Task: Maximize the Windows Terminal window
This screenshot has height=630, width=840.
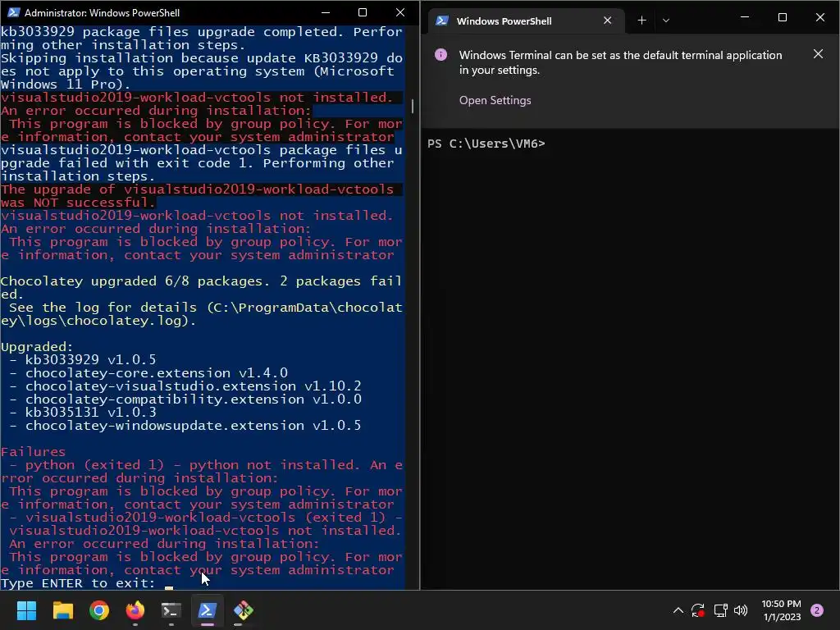Action: tap(782, 17)
